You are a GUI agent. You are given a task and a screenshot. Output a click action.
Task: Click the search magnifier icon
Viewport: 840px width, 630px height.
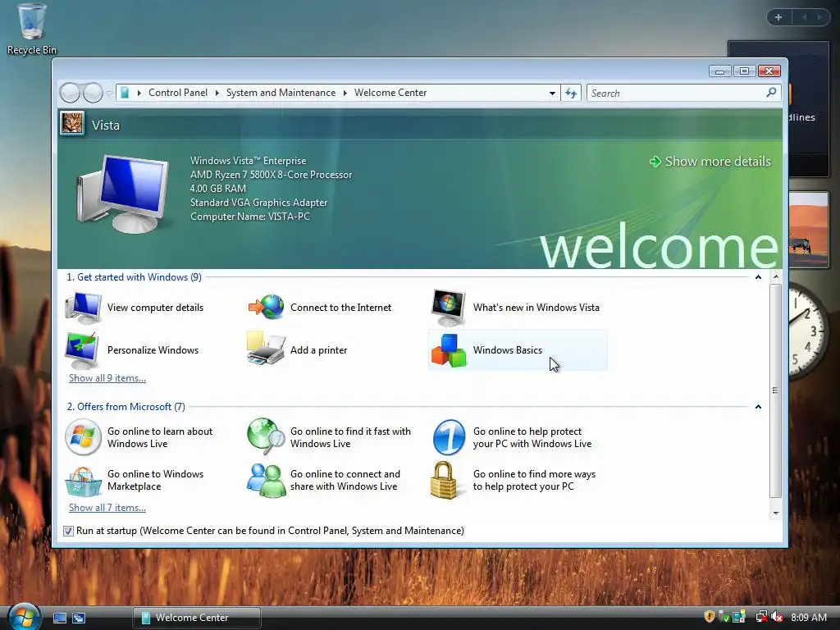coord(771,93)
